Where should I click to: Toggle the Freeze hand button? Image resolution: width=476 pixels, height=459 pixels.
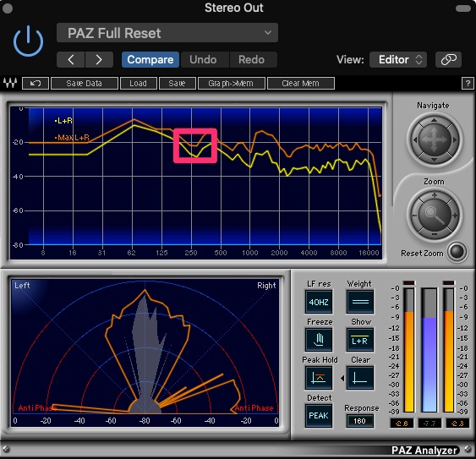point(319,340)
